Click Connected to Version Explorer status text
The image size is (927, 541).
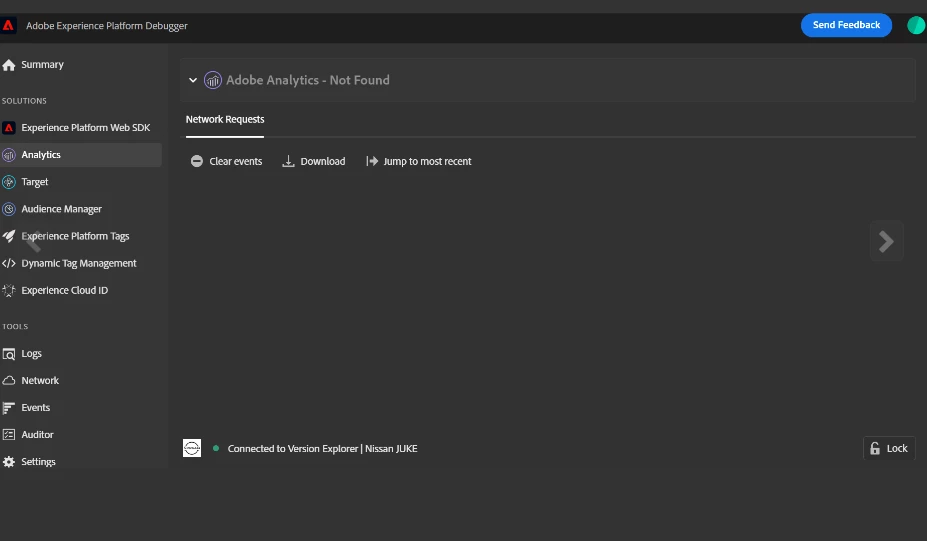pos(322,449)
